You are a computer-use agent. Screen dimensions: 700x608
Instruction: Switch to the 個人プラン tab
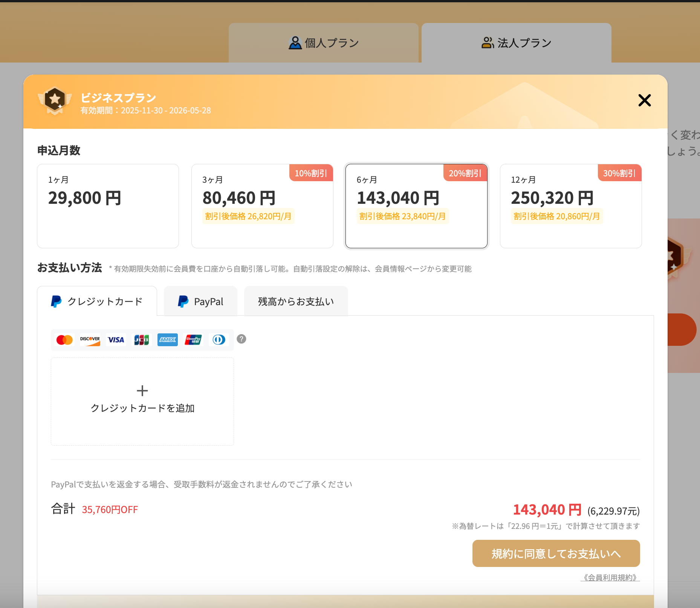pos(324,43)
